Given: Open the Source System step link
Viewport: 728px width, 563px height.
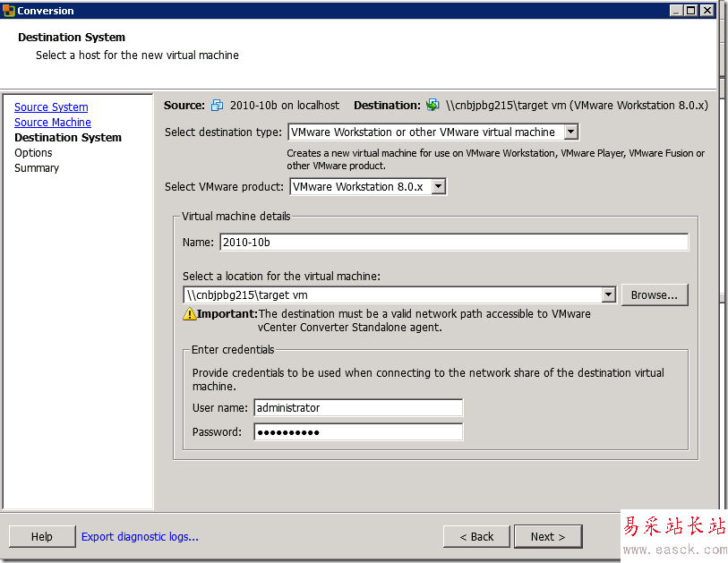Looking at the screenshot, I should (x=51, y=107).
